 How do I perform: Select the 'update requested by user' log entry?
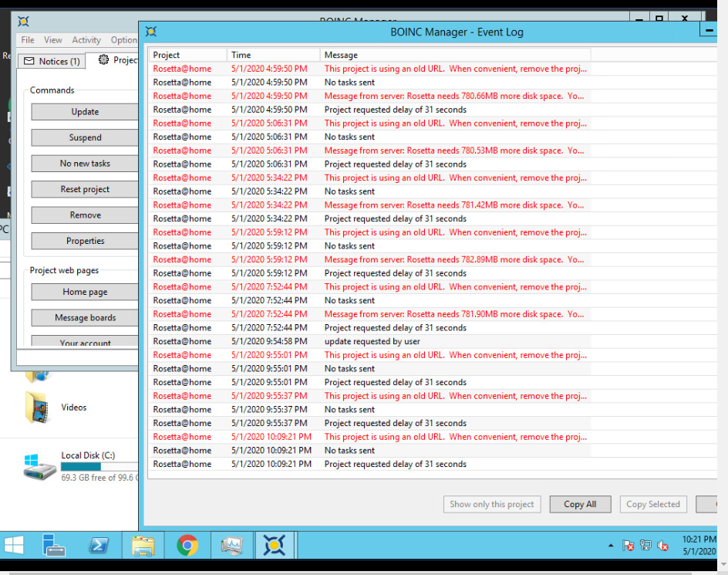(x=372, y=341)
